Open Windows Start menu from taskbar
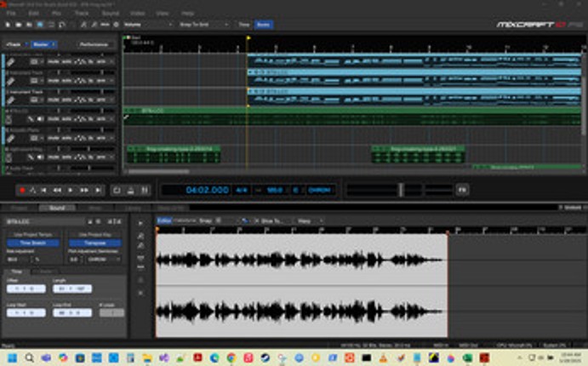 (x=11, y=357)
